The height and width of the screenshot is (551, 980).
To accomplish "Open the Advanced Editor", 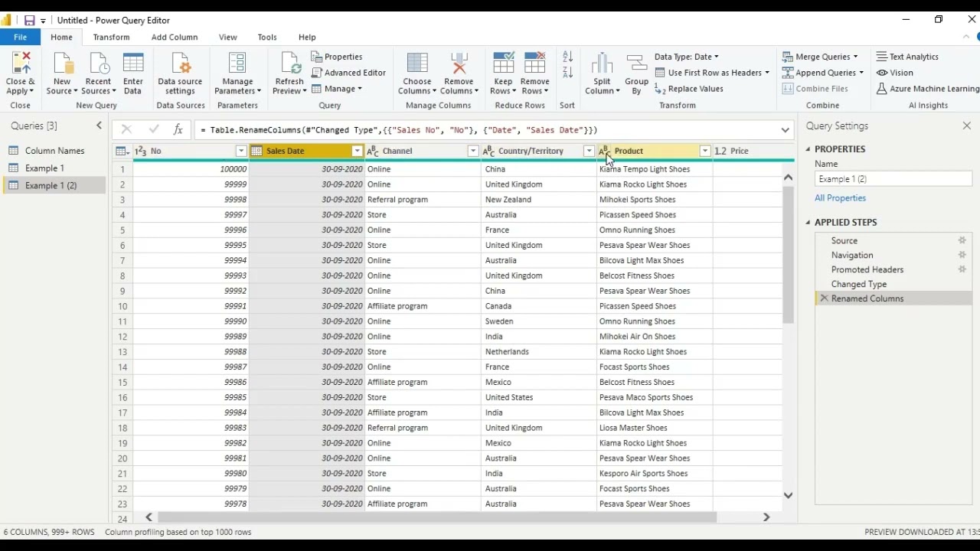I will click(x=349, y=73).
